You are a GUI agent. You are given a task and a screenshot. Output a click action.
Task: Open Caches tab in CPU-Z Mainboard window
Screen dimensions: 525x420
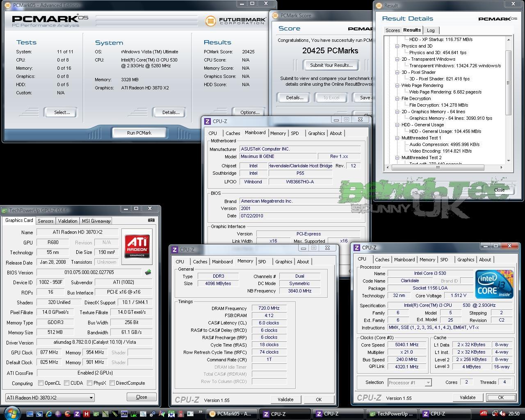point(233,133)
